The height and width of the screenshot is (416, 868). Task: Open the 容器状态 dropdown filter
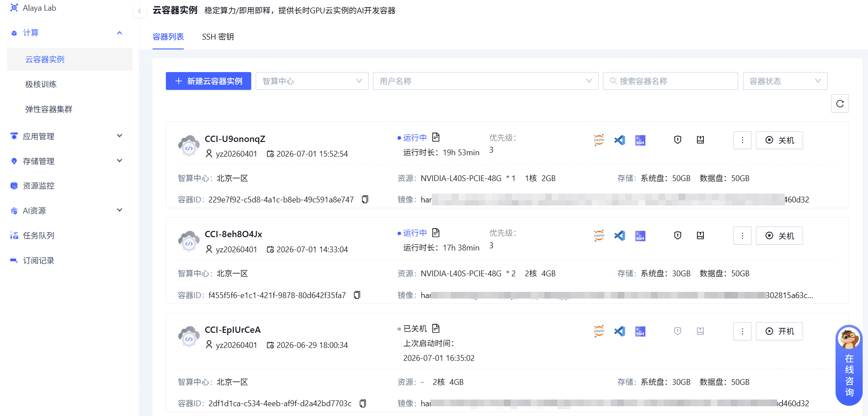point(785,81)
